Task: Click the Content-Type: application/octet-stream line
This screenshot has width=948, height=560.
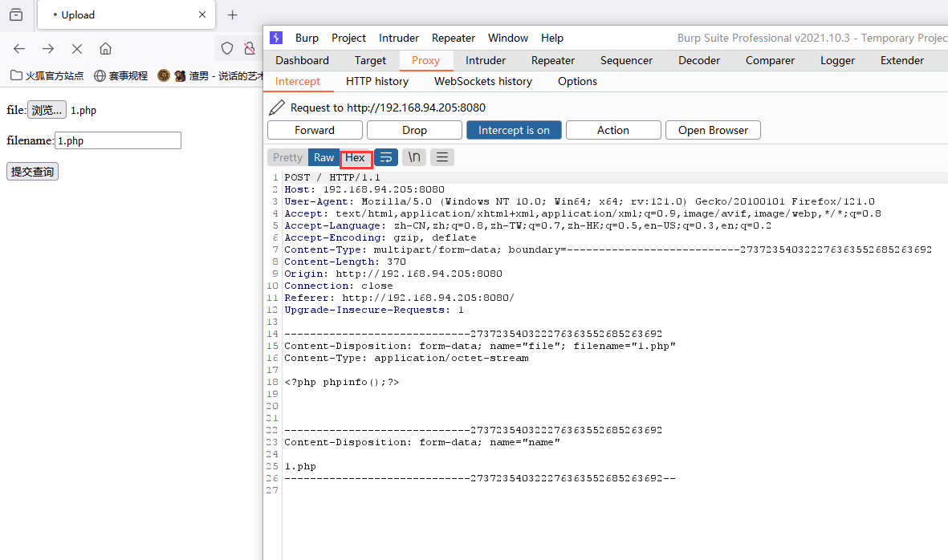Action: click(406, 359)
